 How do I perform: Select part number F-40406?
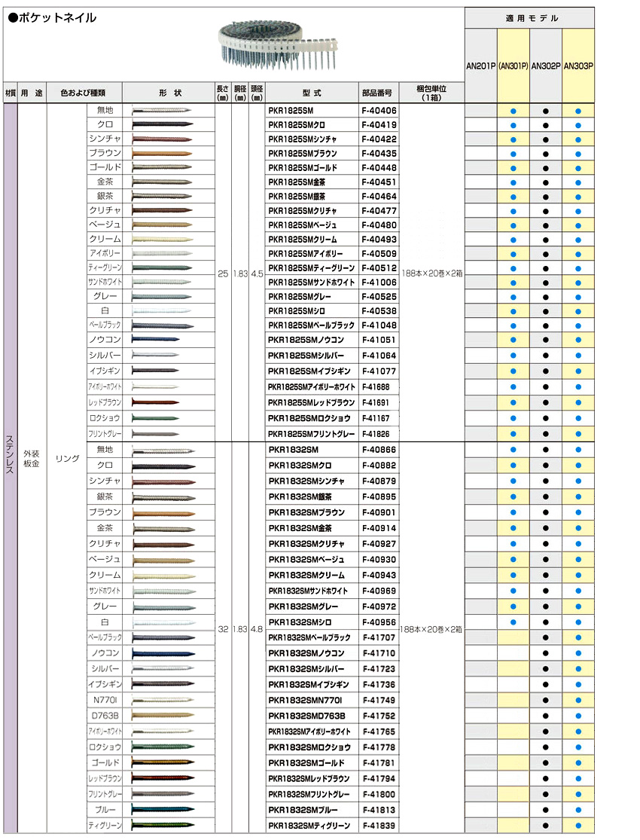coord(379,110)
